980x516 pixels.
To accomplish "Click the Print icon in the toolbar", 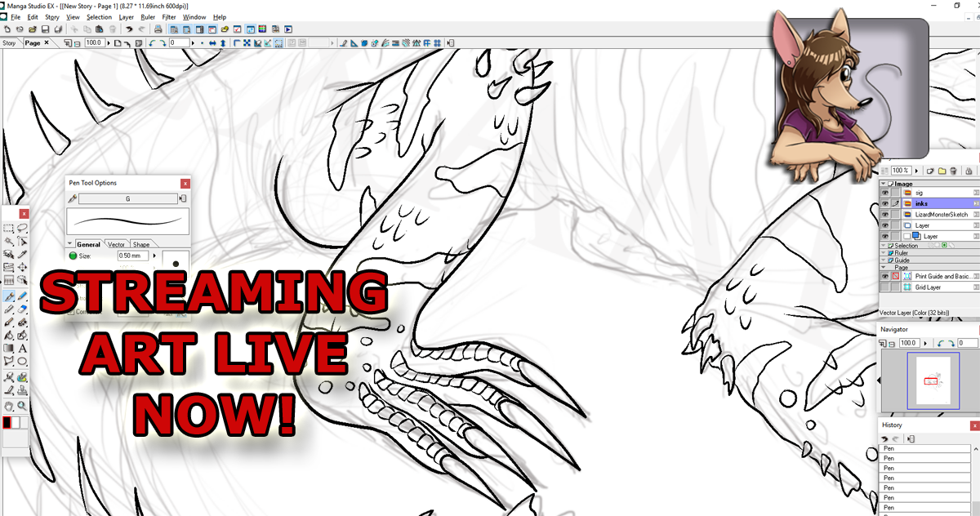I will pyautogui.click(x=158, y=29).
